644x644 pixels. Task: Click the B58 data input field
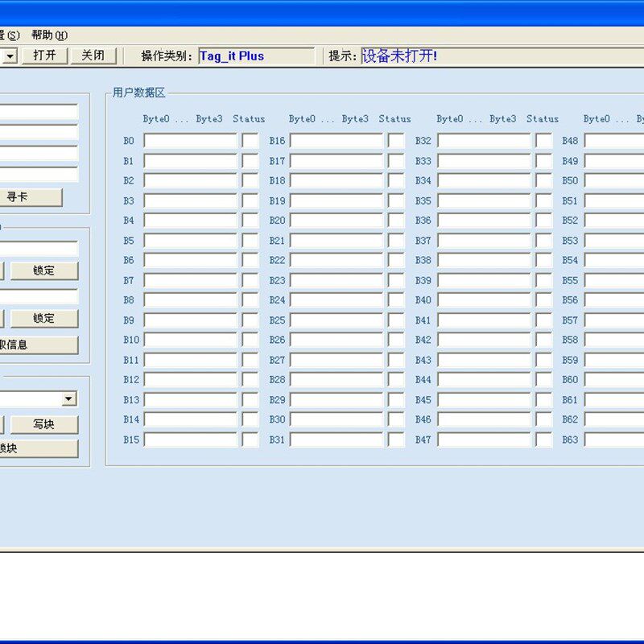[x=614, y=340]
